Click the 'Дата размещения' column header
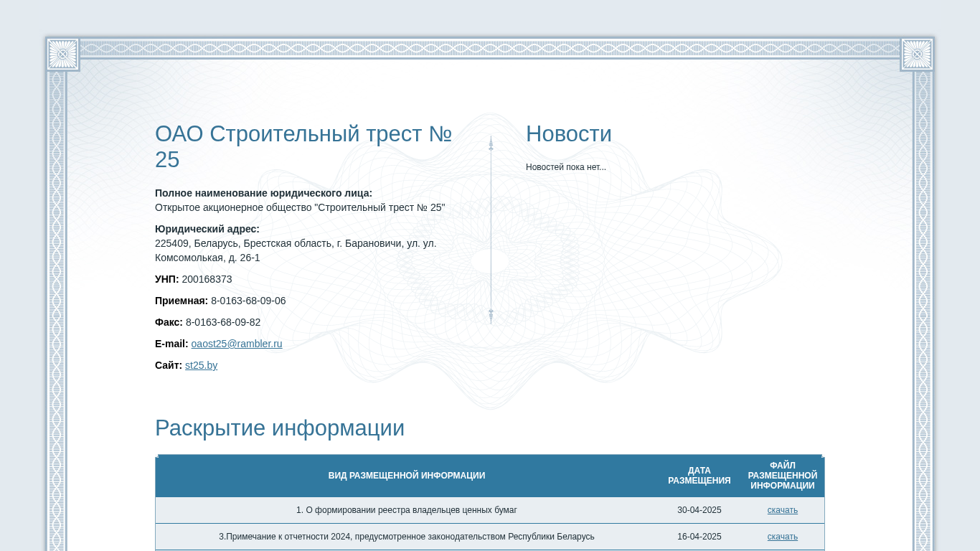The width and height of the screenshot is (980, 551). pos(699,476)
